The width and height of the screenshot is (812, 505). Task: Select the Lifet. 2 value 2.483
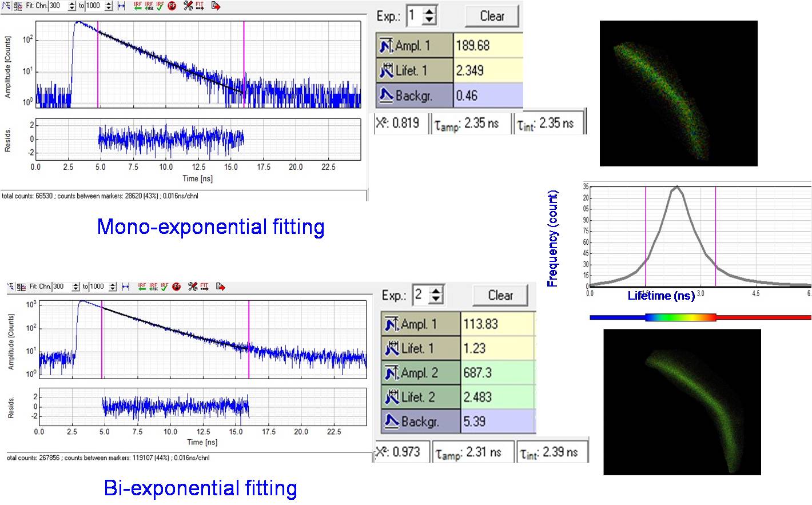tap(498, 397)
